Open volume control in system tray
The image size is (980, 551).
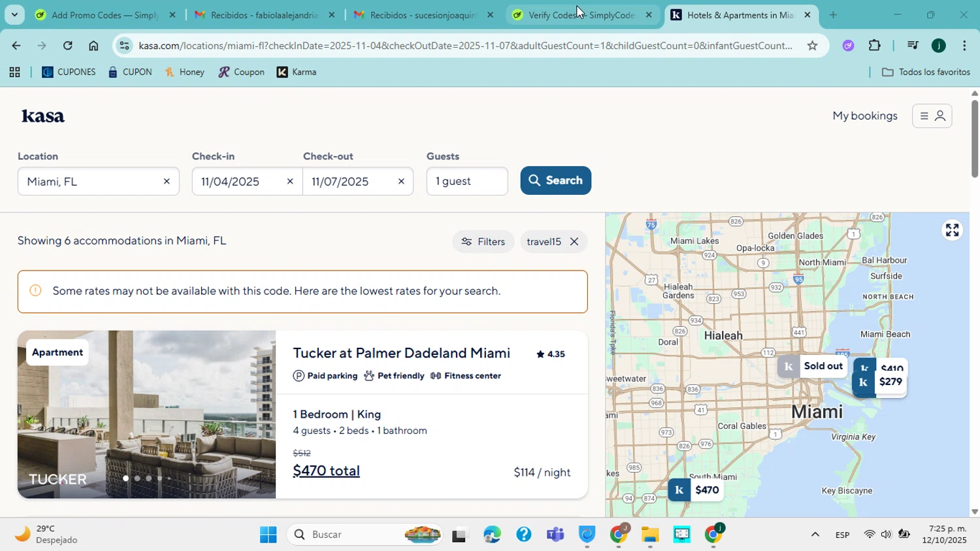click(886, 535)
